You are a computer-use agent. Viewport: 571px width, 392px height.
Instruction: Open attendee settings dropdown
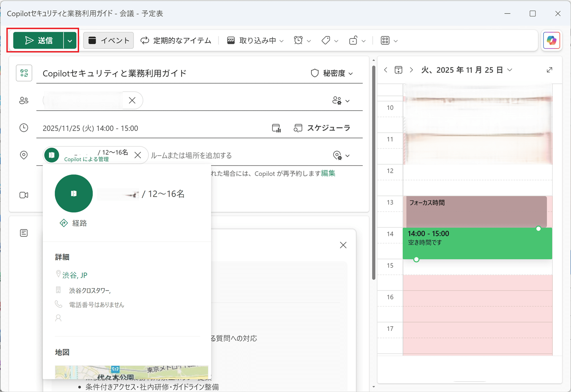point(341,100)
